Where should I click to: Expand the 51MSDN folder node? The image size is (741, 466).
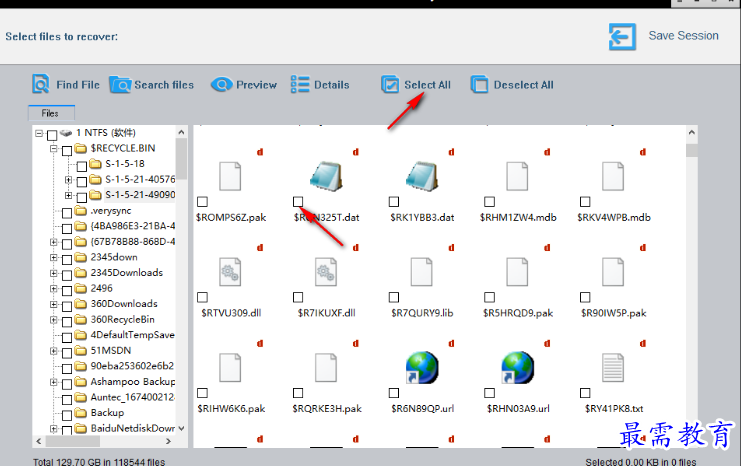(x=54, y=351)
